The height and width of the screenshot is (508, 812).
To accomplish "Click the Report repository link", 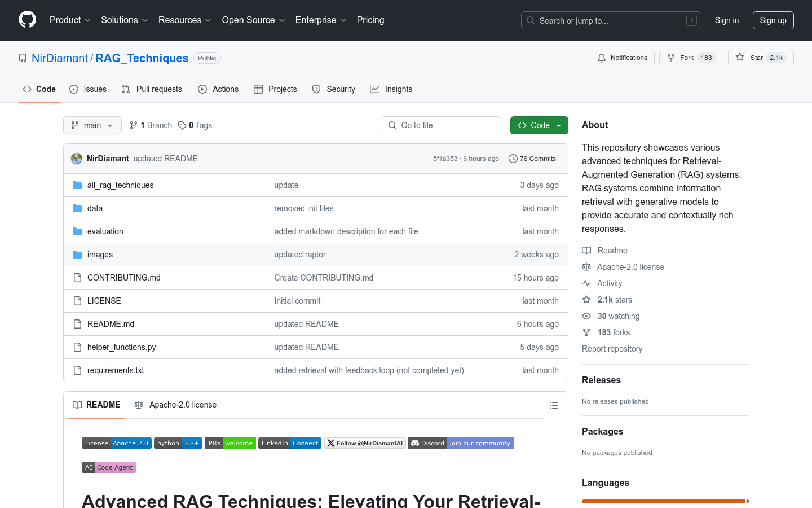I will pos(612,349).
